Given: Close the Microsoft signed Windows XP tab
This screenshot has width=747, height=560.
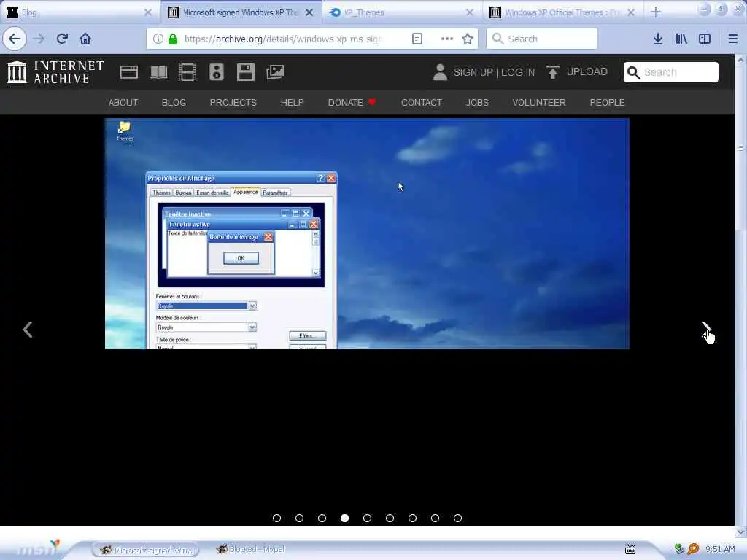Looking at the screenshot, I should click(309, 12).
